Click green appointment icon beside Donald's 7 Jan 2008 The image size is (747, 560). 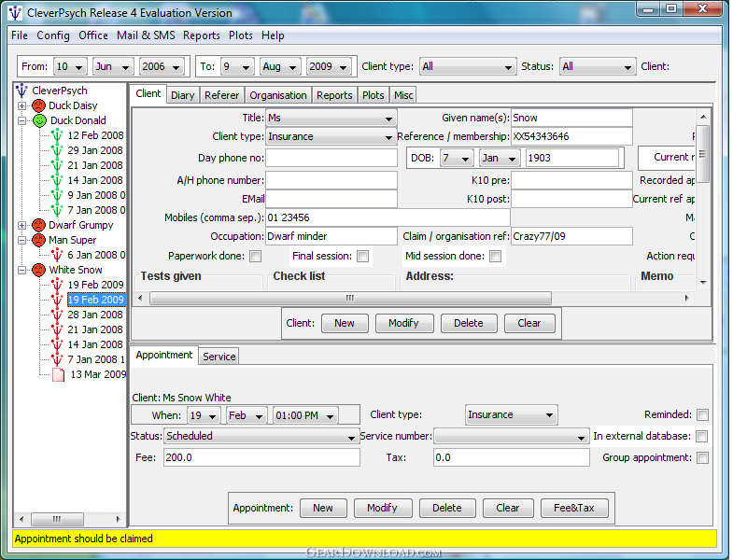(57, 211)
